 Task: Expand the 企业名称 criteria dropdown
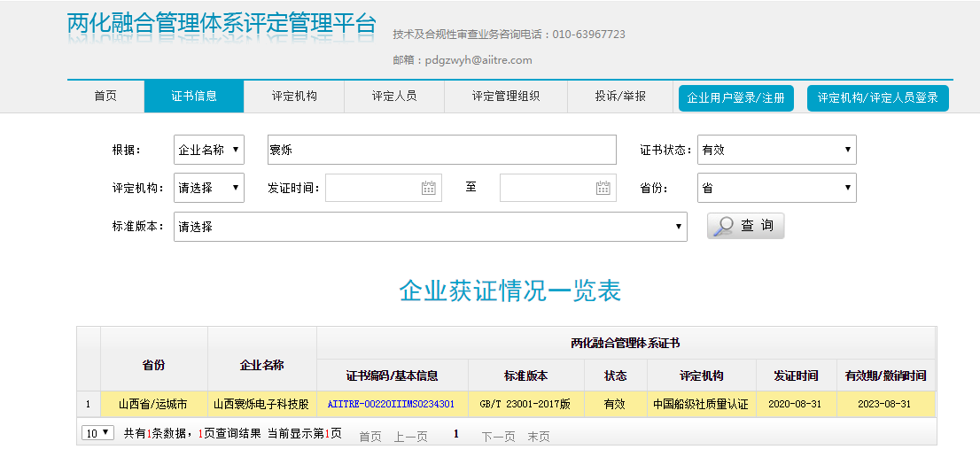coord(209,150)
